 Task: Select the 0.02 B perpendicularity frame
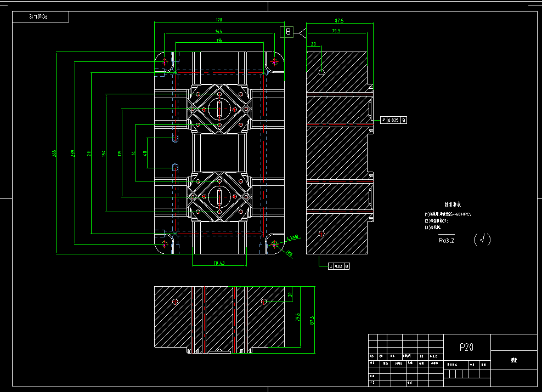339,266
